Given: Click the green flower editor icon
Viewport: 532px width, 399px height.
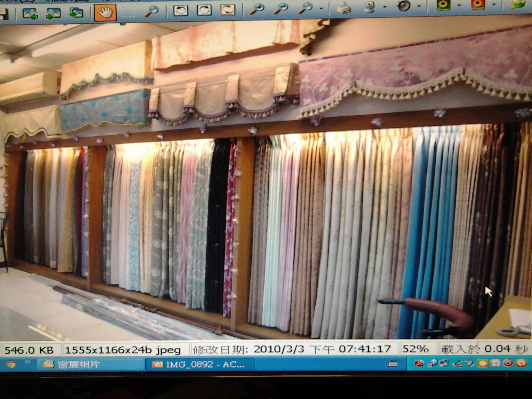Looking at the screenshot, I should click(x=443, y=5).
